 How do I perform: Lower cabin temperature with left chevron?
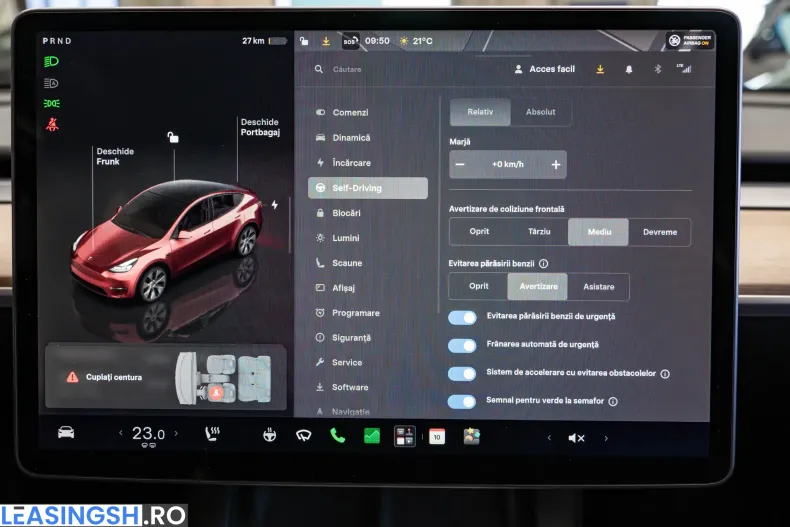121,433
